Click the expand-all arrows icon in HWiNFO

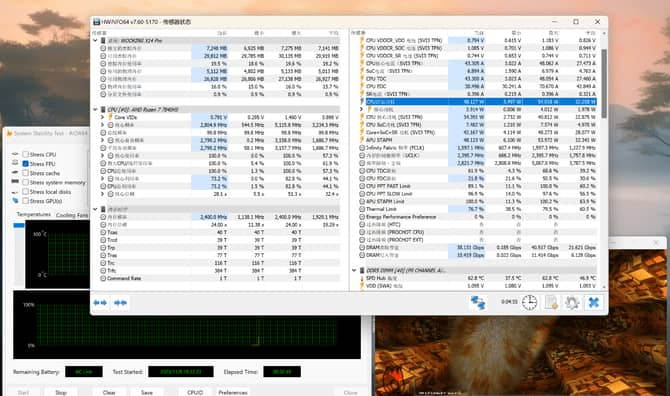click(100, 302)
